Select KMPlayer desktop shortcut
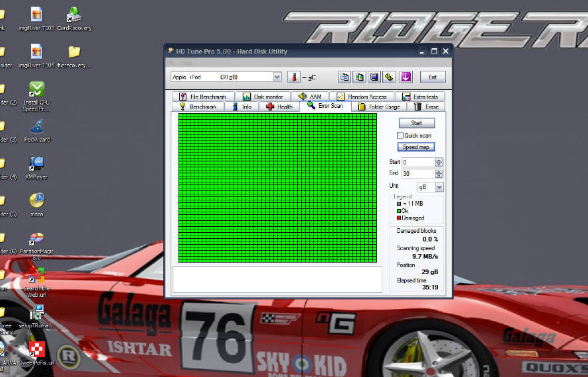The height and width of the screenshot is (377, 588). (36, 168)
